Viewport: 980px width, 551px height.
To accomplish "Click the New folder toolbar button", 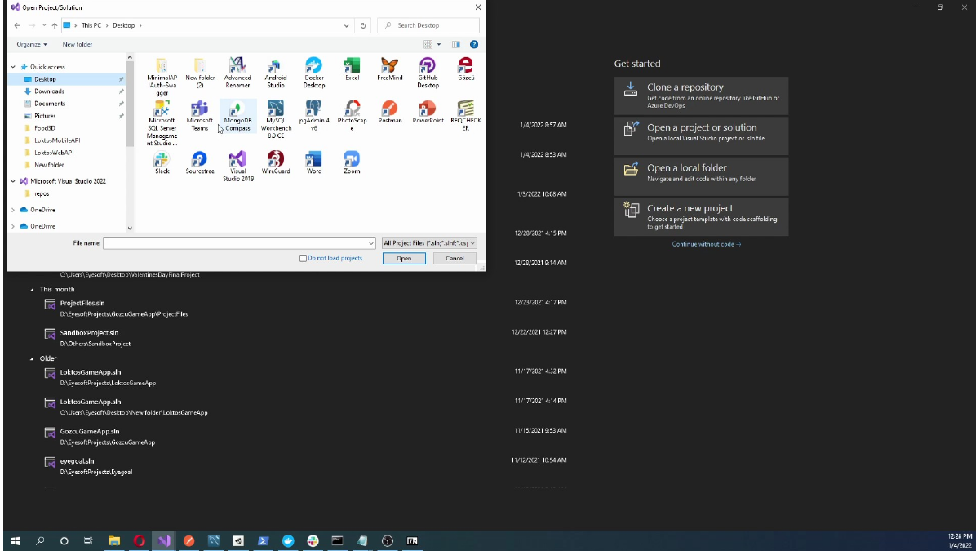I will coord(78,44).
